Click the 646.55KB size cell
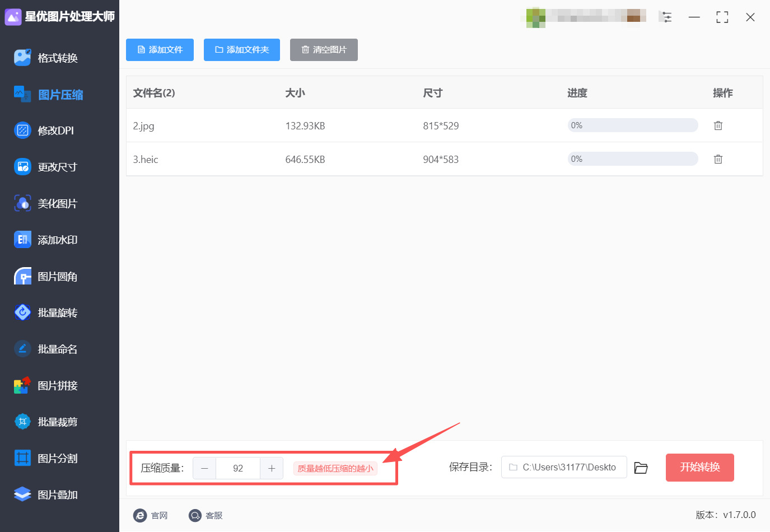Image resolution: width=770 pixels, height=532 pixels. (x=305, y=160)
